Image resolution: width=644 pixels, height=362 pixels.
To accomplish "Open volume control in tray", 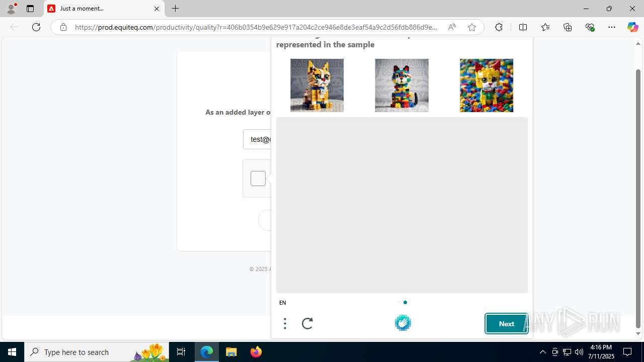I will 579,352.
